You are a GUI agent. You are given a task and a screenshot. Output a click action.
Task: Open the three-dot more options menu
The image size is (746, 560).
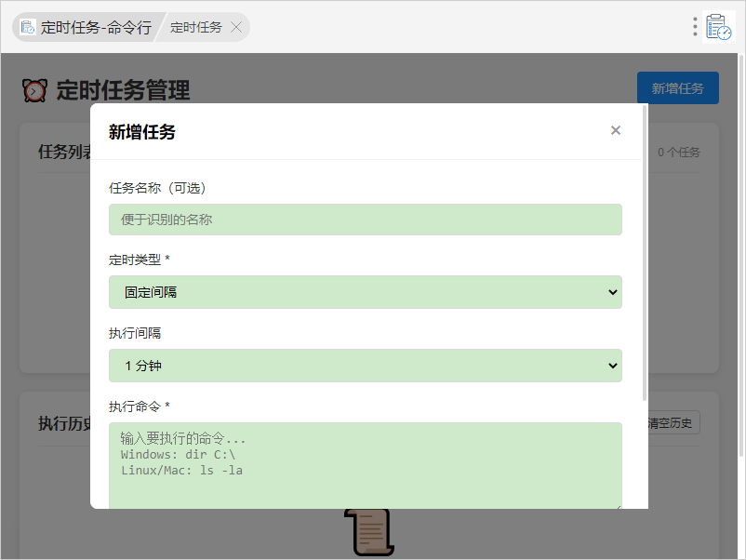click(x=695, y=27)
